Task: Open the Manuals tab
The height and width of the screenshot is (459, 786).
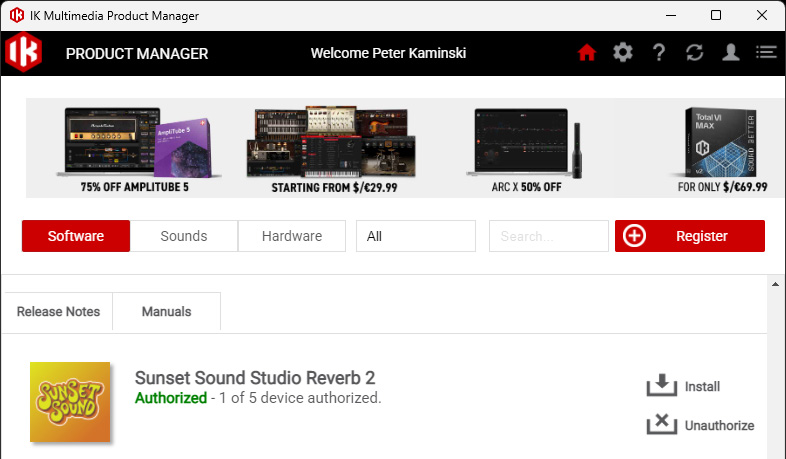Action: (166, 311)
